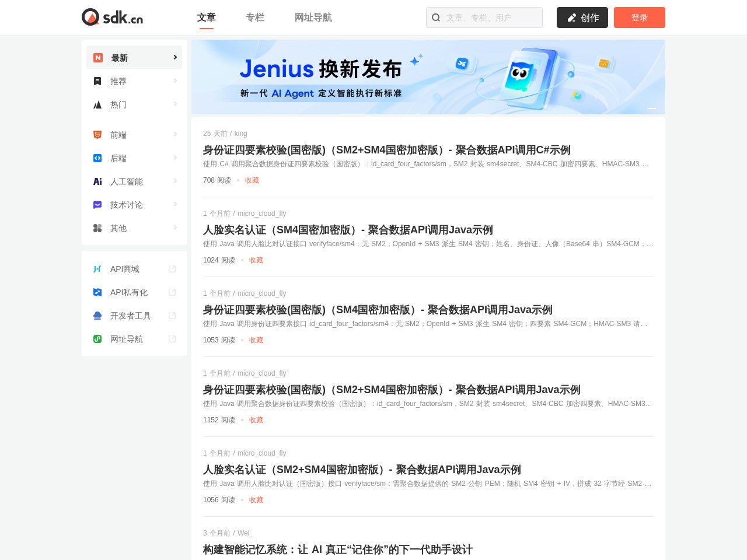Click the API商城 icon

(97, 269)
